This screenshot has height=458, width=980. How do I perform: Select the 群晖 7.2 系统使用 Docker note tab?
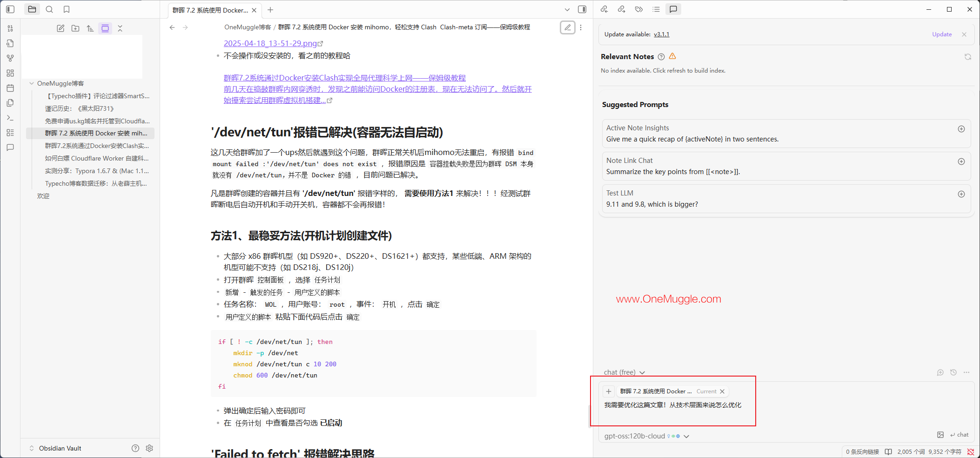210,10
